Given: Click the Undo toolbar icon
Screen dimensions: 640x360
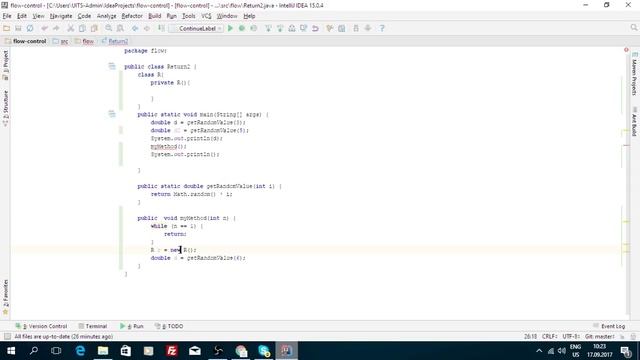Looking at the screenshot, I should pos(44,28).
